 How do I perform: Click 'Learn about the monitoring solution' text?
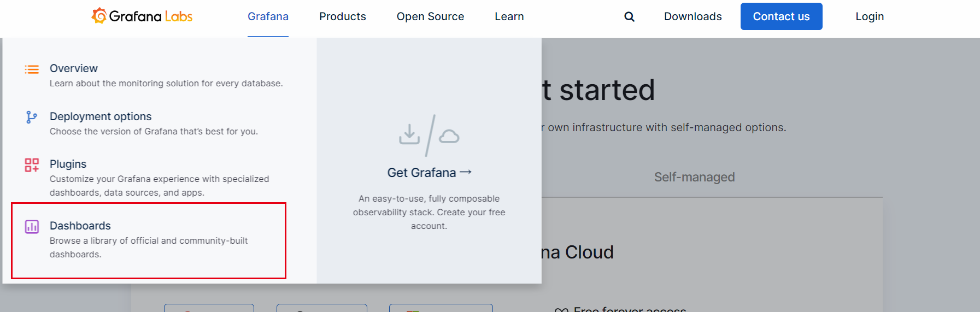coord(166,84)
